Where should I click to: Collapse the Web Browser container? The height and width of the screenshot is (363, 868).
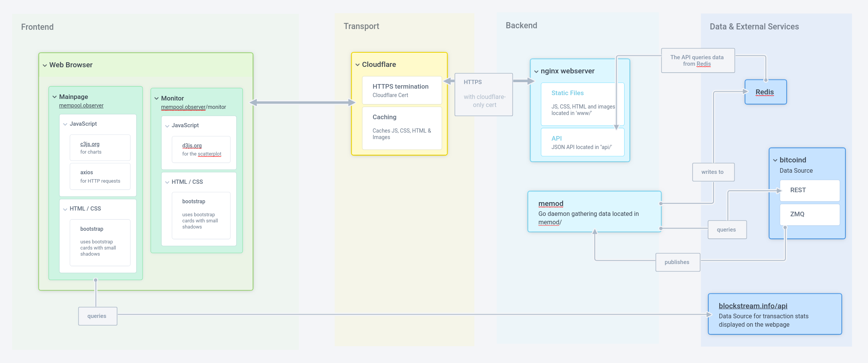44,65
